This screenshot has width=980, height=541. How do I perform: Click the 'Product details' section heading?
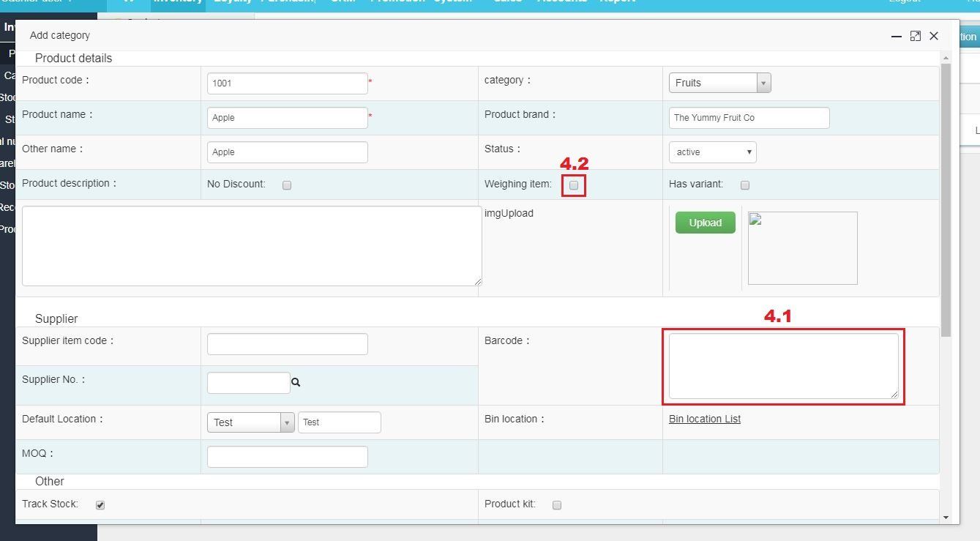[73, 58]
